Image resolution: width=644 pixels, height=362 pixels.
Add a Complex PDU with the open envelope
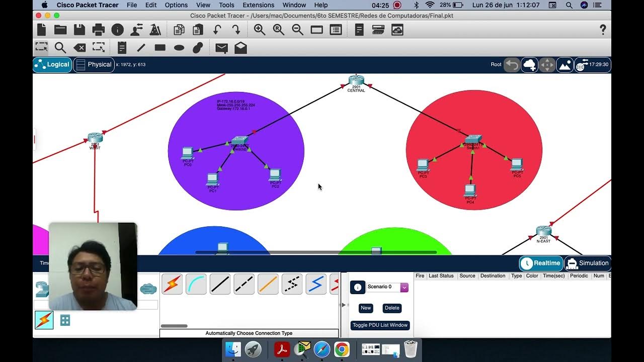240,48
